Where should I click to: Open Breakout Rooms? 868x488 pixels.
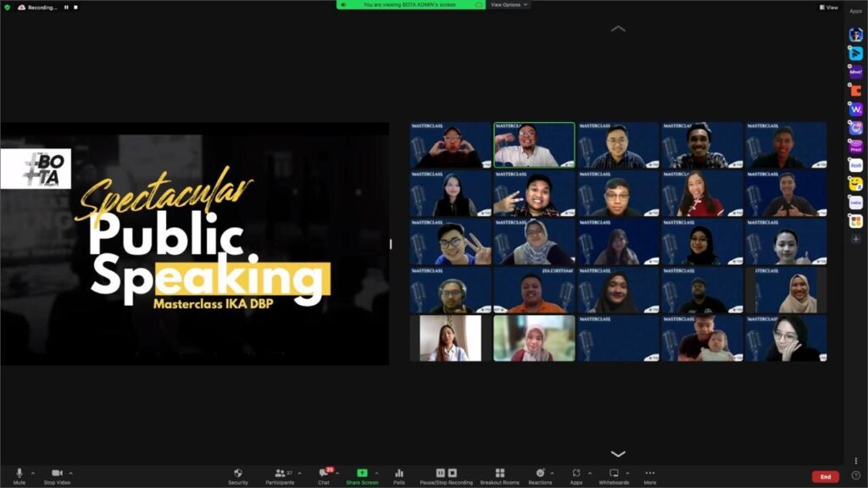[x=499, y=474]
